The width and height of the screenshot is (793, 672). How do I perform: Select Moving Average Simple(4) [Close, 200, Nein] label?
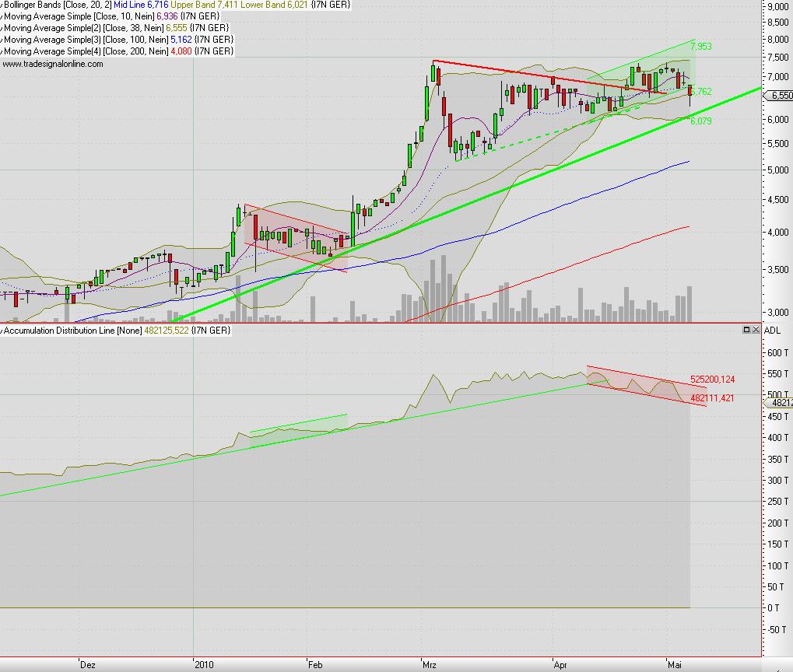point(86,51)
